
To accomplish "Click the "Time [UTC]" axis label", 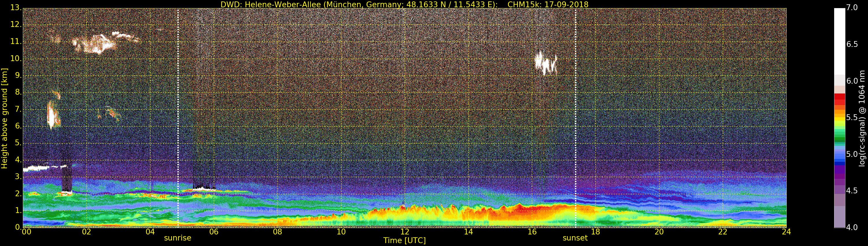I will (x=404, y=241).
